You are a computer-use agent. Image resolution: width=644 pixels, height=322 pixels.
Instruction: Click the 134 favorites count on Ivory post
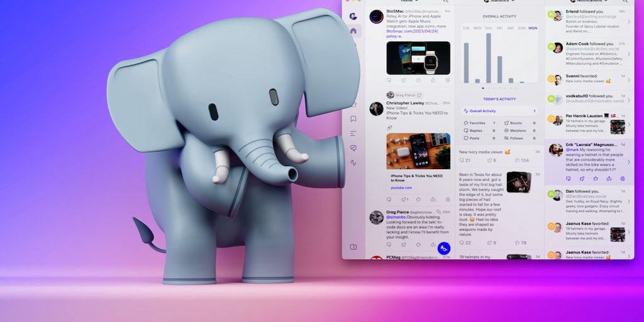(x=521, y=160)
